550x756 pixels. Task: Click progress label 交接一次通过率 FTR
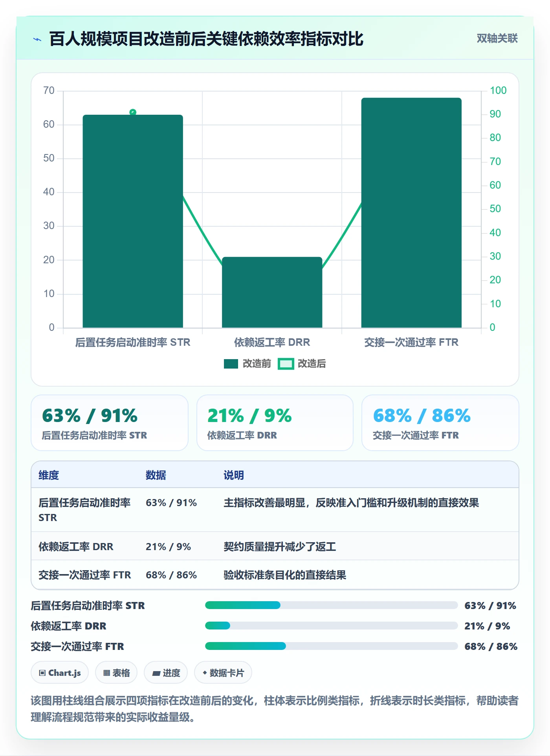(77, 646)
